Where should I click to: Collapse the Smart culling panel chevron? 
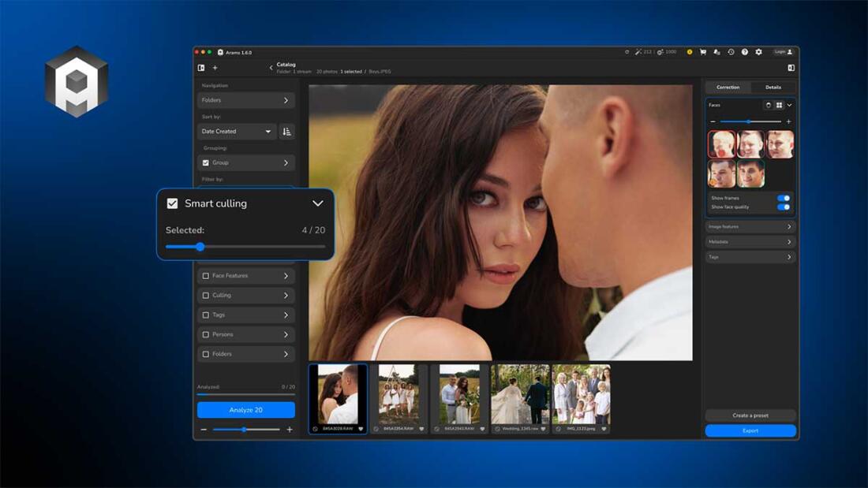coord(317,203)
